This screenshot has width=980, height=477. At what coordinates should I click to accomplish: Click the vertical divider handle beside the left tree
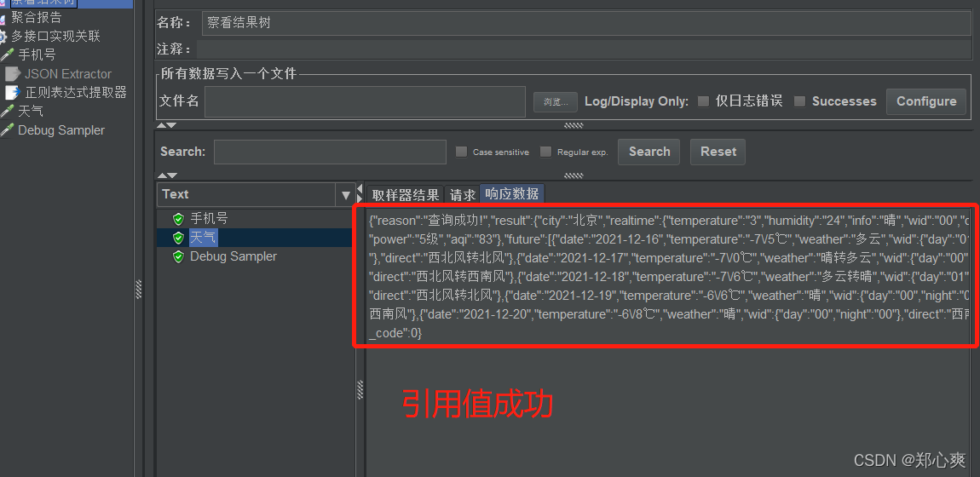tap(139, 289)
